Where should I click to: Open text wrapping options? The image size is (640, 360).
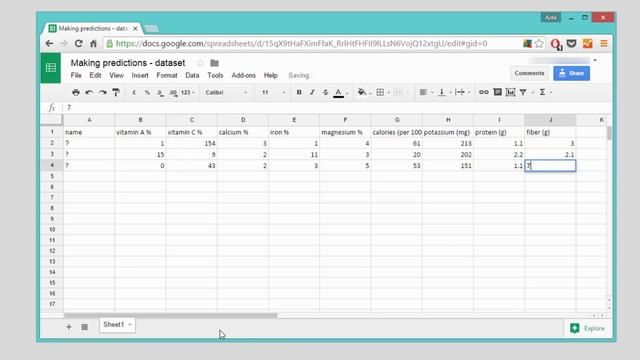460,92
